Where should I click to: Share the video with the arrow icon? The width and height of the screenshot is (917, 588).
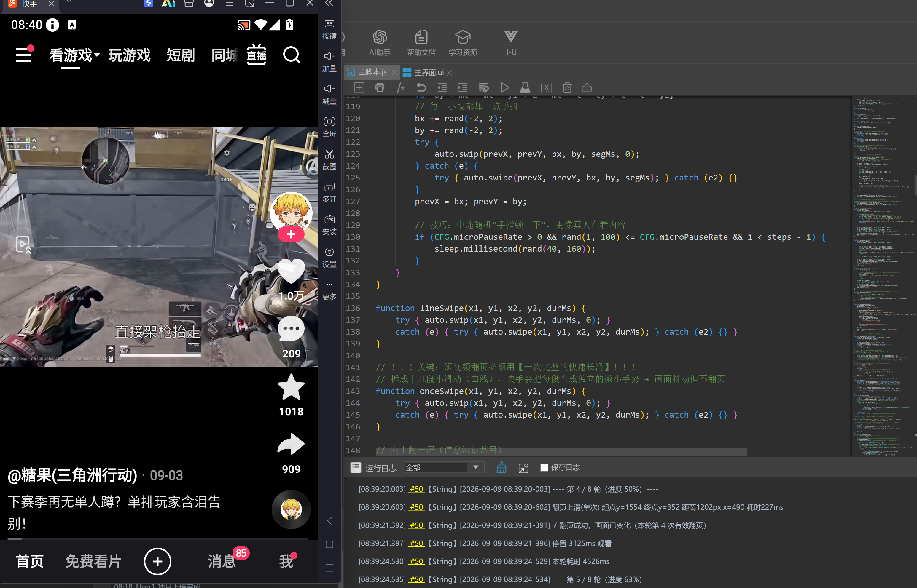291,444
